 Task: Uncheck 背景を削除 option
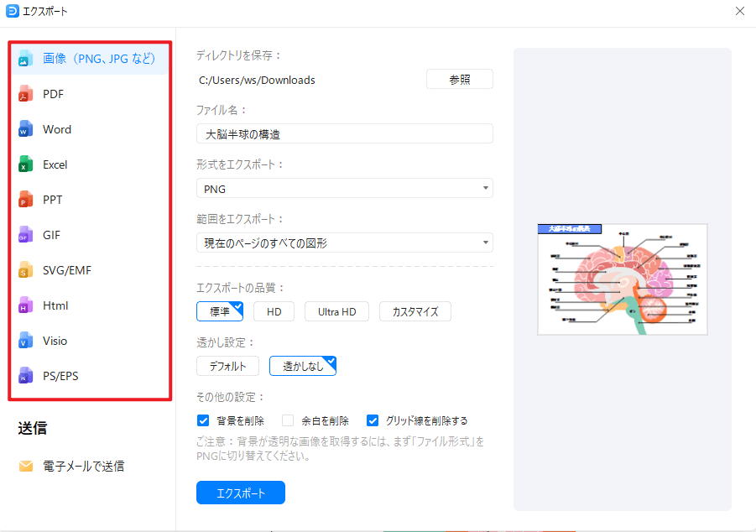pos(202,420)
